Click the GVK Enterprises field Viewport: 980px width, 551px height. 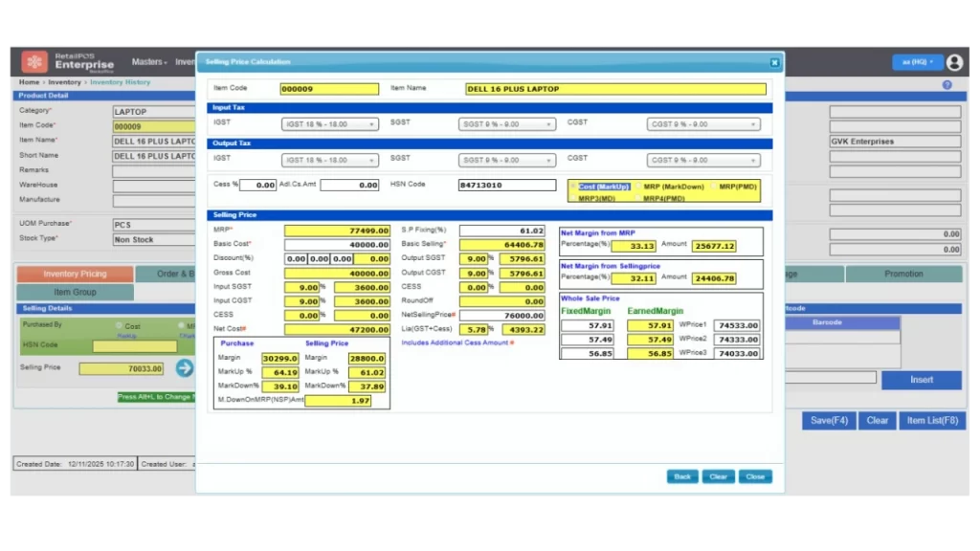click(x=895, y=142)
